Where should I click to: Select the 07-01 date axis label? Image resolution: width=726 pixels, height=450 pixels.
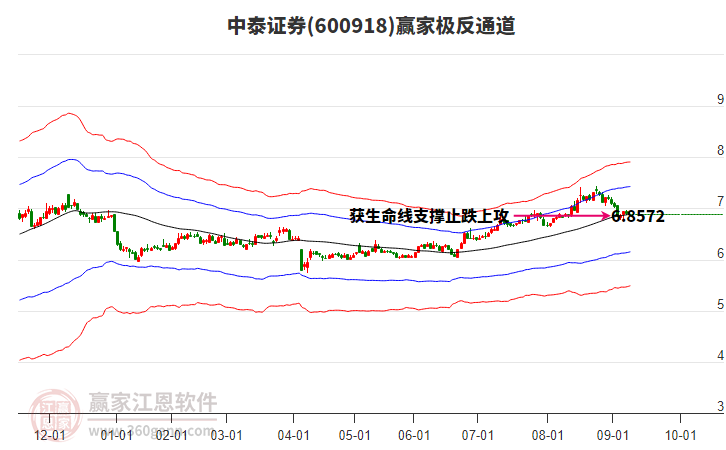pyautogui.click(x=477, y=435)
